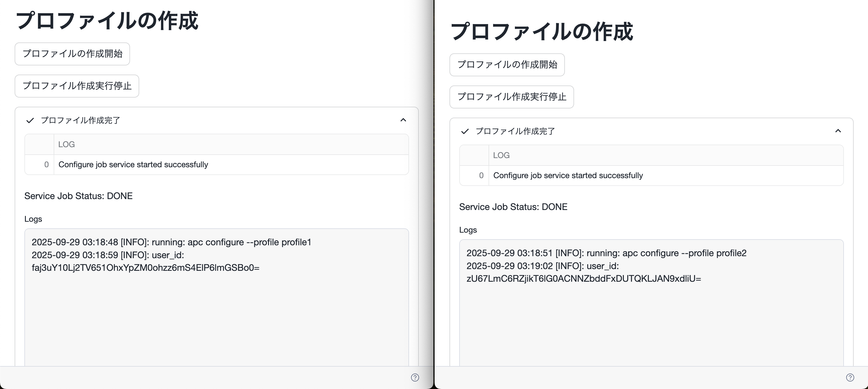Open help icon in left window footer
The image size is (868, 389).
(x=415, y=378)
